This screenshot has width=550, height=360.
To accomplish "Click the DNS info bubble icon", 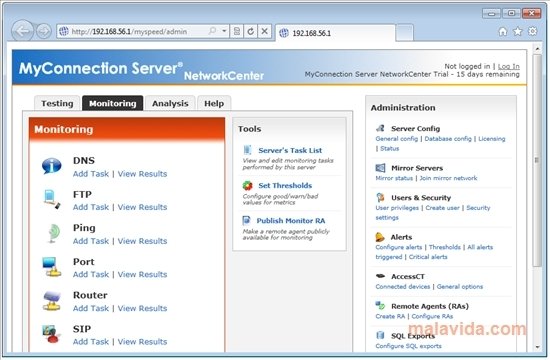I will click(x=52, y=166).
